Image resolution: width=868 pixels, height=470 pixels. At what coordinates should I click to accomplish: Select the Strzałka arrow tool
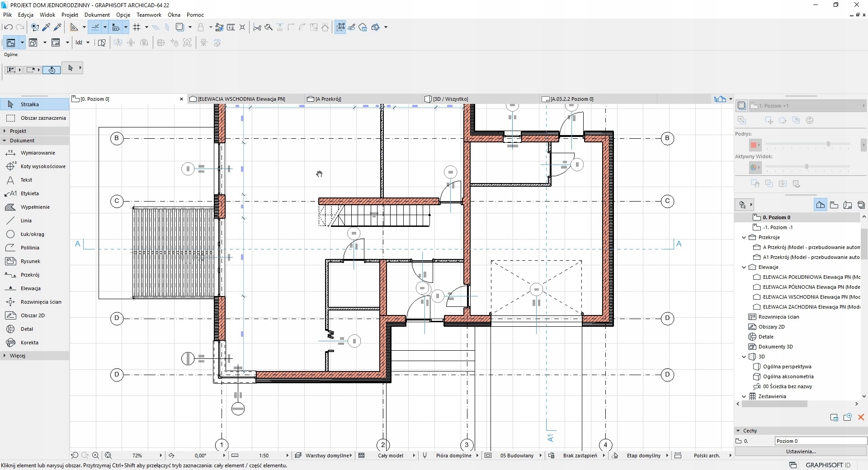tap(29, 104)
